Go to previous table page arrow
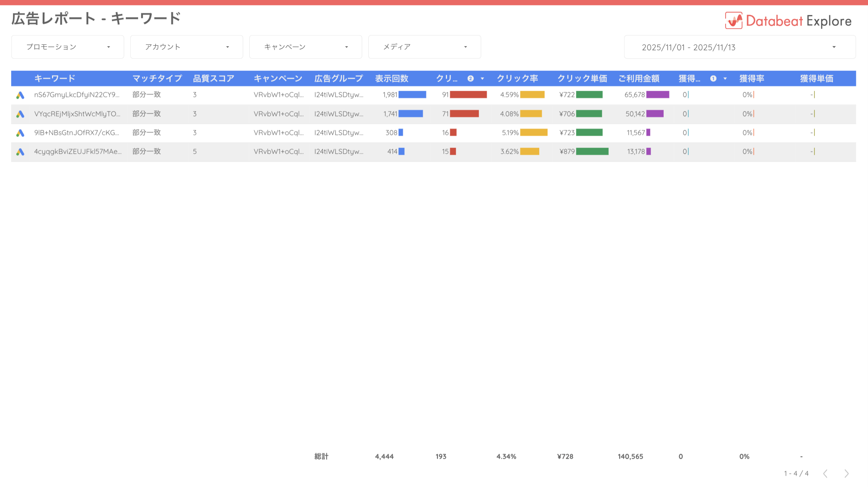Viewport: 868px width, 487px height. 825,474
